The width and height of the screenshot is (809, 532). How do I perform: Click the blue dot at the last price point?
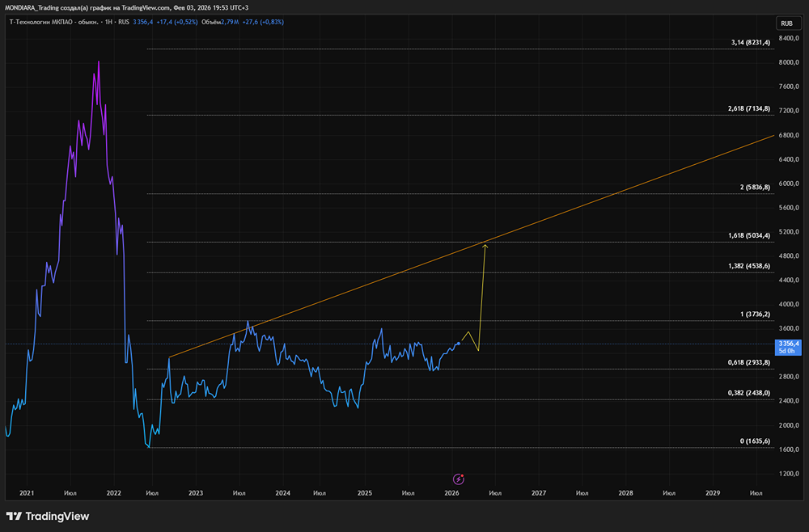(460, 344)
